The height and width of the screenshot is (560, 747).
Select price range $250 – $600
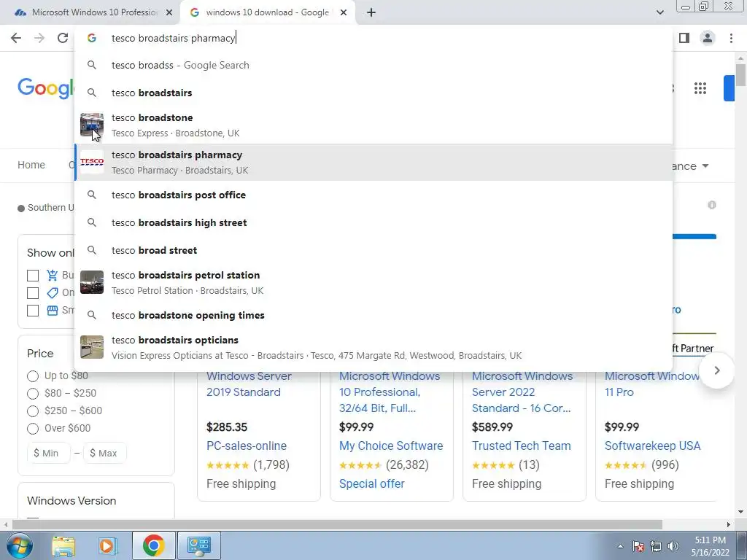click(33, 411)
